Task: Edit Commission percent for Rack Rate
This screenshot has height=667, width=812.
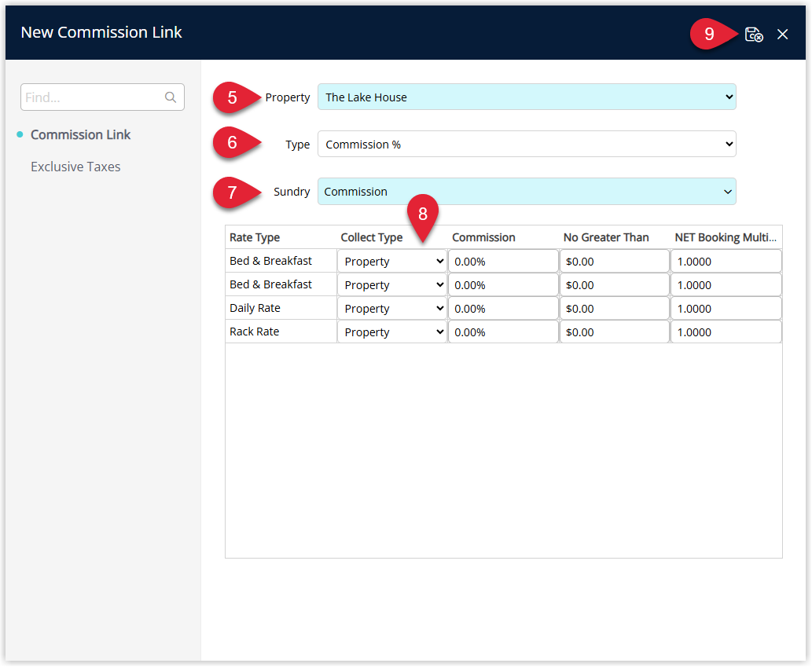Action: [x=503, y=332]
